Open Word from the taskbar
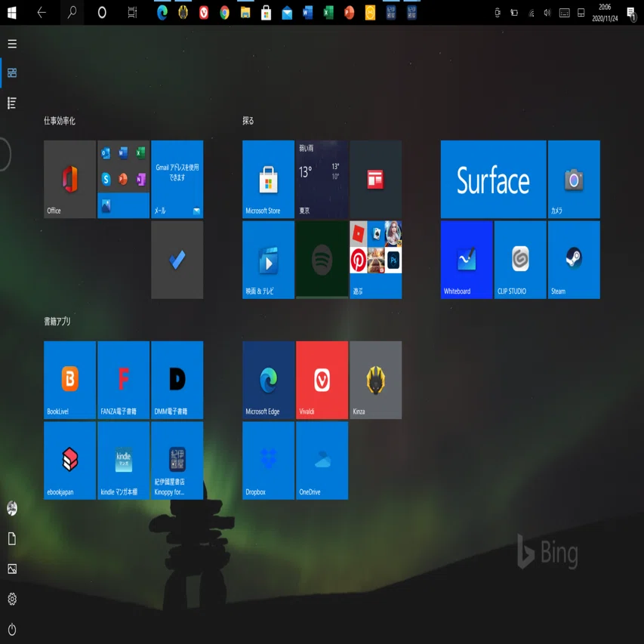The image size is (644, 644). click(307, 13)
